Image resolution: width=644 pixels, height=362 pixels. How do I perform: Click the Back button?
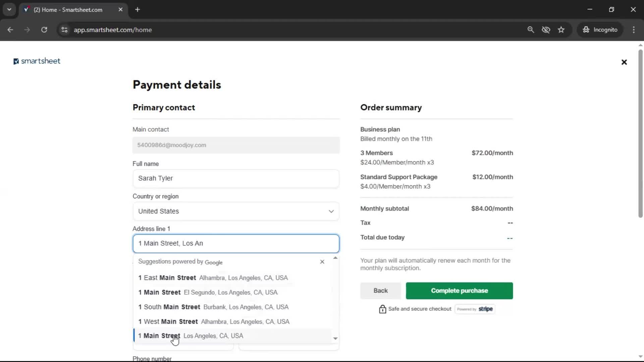pos(380,291)
